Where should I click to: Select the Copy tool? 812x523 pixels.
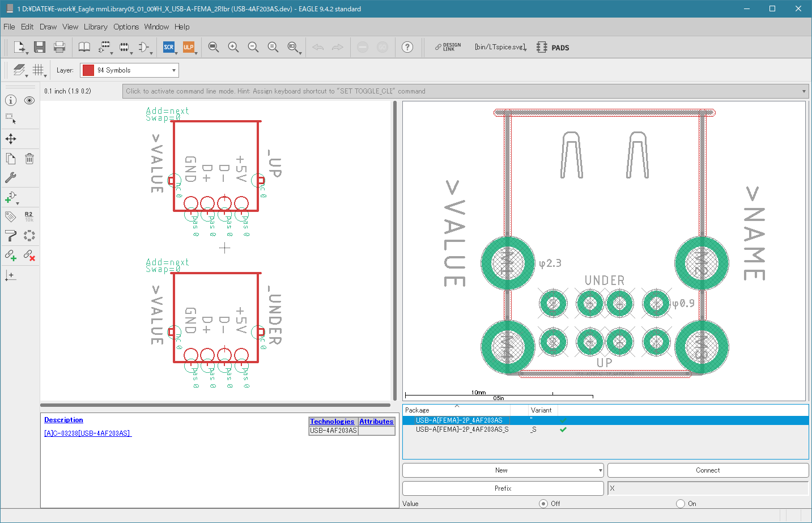(x=11, y=159)
